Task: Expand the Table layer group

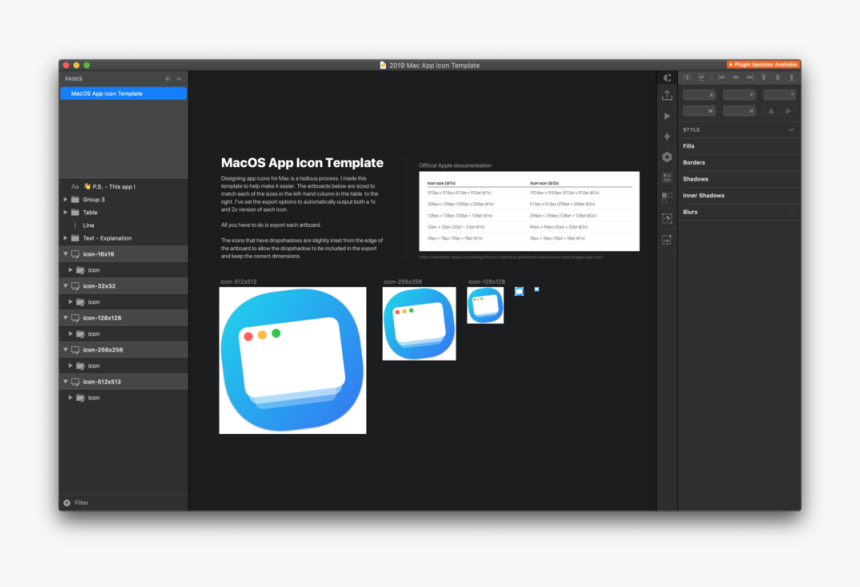Action: pyautogui.click(x=65, y=212)
